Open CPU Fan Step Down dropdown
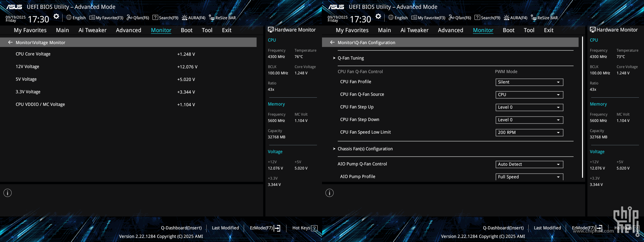 click(x=529, y=120)
